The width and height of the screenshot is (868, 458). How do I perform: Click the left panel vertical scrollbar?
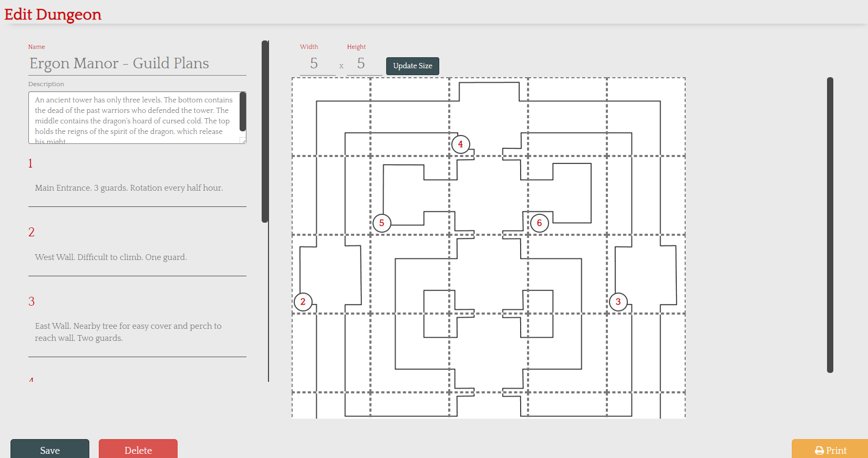(265, 131)
